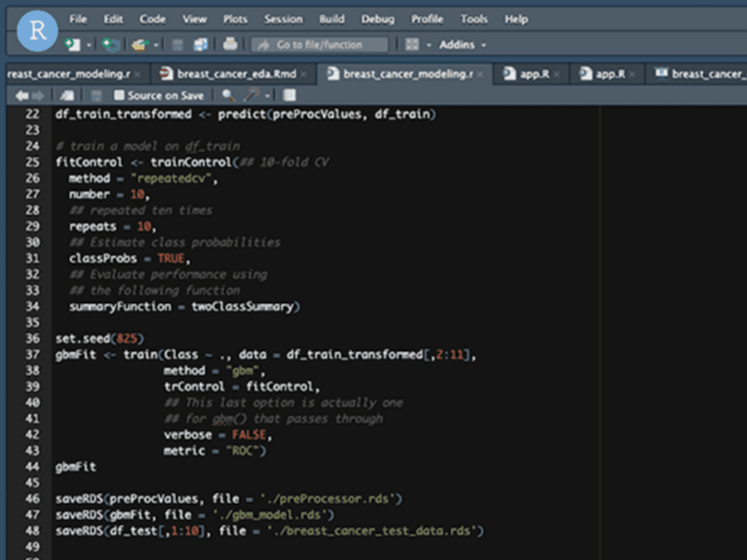Click the print icon in the main toolbar
The height and width of the screenshot is (560, 747).
(230, 44)
